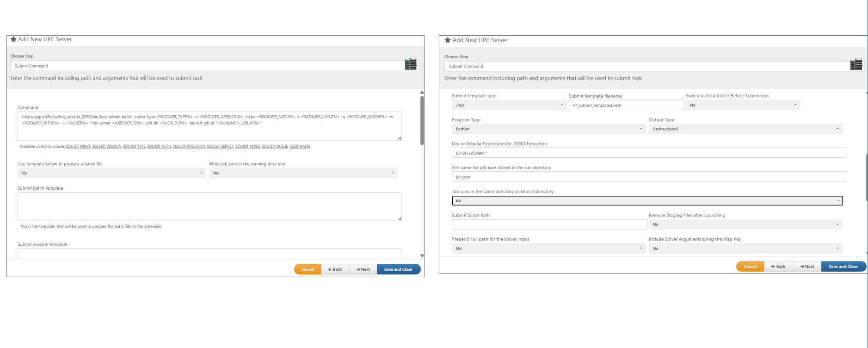
Task: Click the Submit batch template textarea resize handle
Action: tap(400, 218)
